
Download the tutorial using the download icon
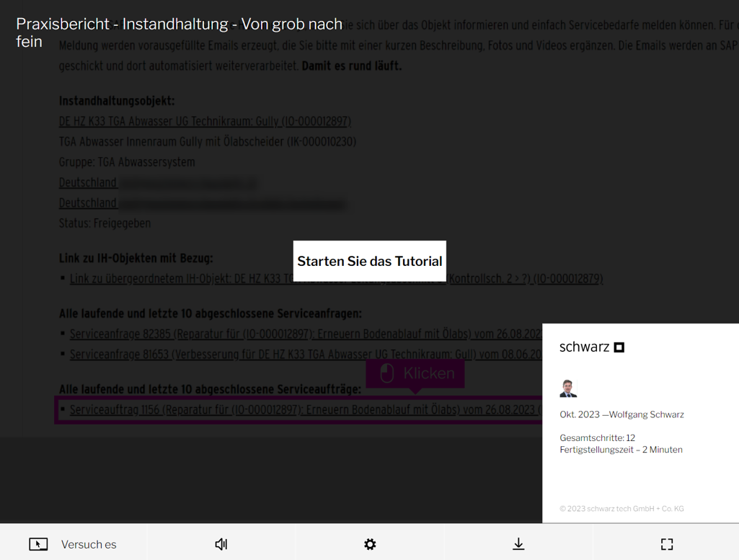(518, 544)
